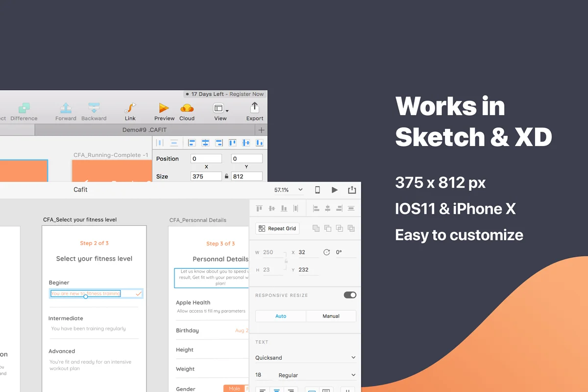Send layer Backward in Sketch toolbar
Viewport: 588px width, 392px height.
pos(94,108)
